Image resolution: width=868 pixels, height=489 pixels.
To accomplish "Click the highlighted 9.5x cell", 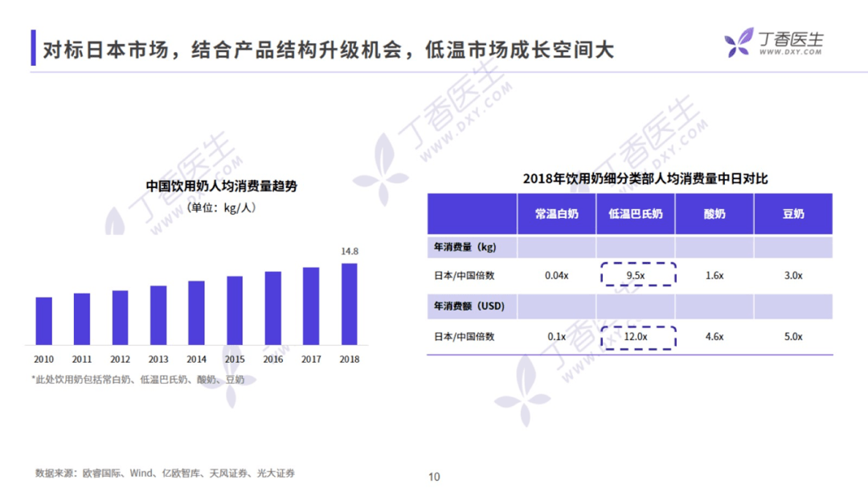I will coord(637,275).
